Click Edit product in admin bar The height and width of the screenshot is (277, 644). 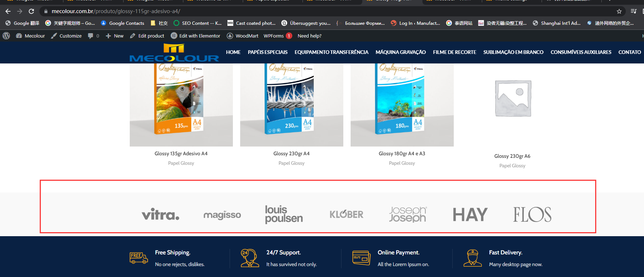pyautogui.click(x=147, y=36)
